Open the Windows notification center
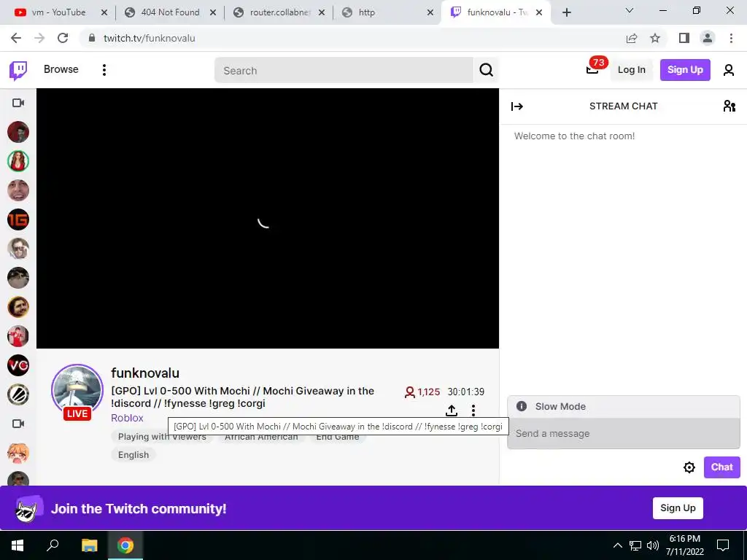Screen dimensions: 747x560 (x=723, y=545)
